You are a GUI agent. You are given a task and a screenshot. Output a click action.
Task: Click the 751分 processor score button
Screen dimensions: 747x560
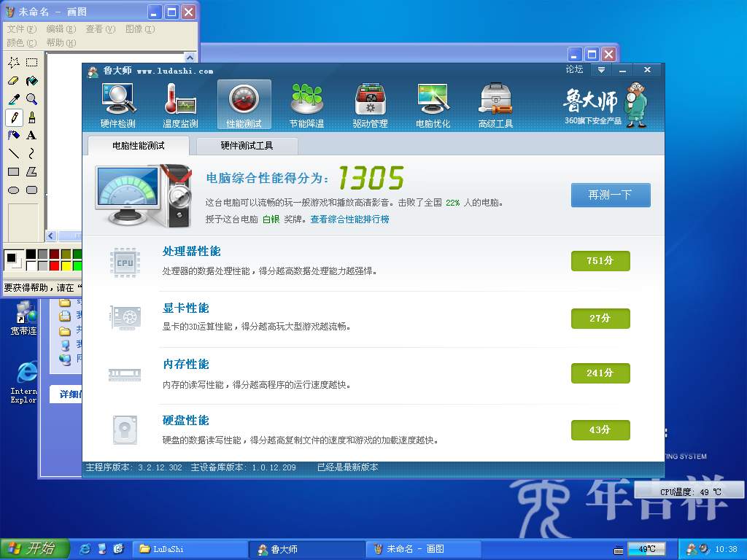tap(600, 261)
